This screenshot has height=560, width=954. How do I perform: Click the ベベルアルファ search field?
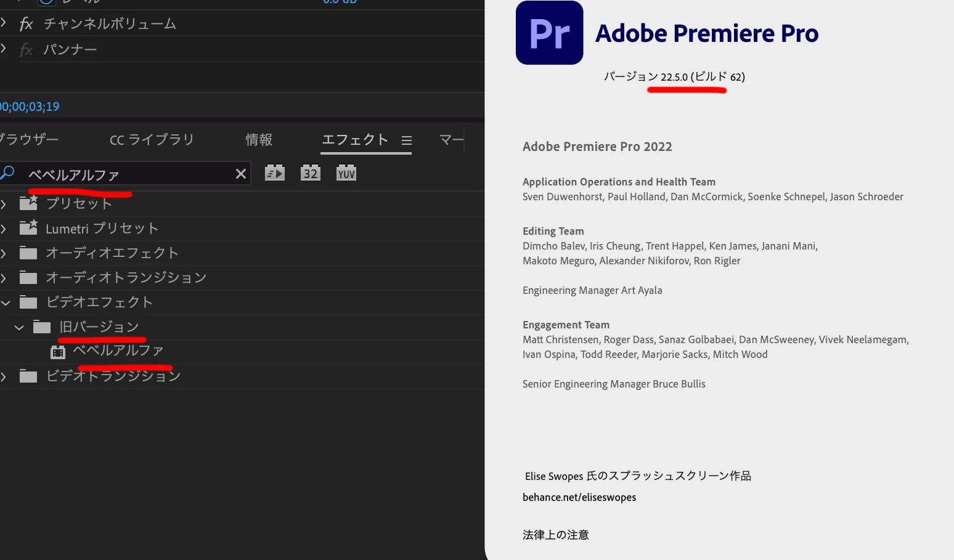point(126,174)
